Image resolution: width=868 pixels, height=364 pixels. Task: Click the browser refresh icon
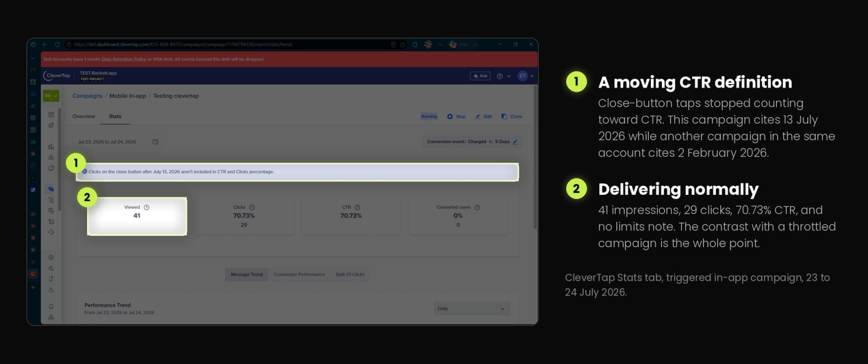pyautogui.click(x=57, y=44)
